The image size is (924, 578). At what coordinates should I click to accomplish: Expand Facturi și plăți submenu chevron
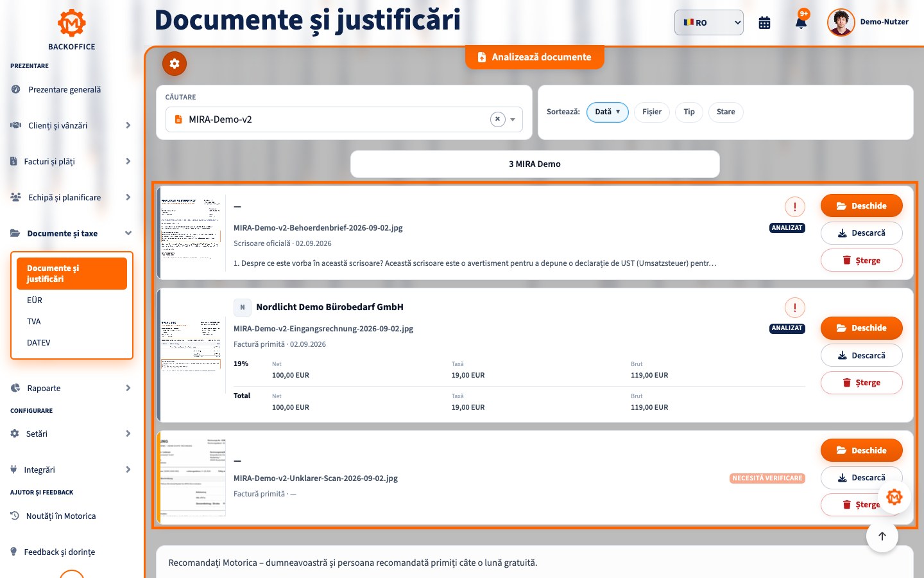128,161
